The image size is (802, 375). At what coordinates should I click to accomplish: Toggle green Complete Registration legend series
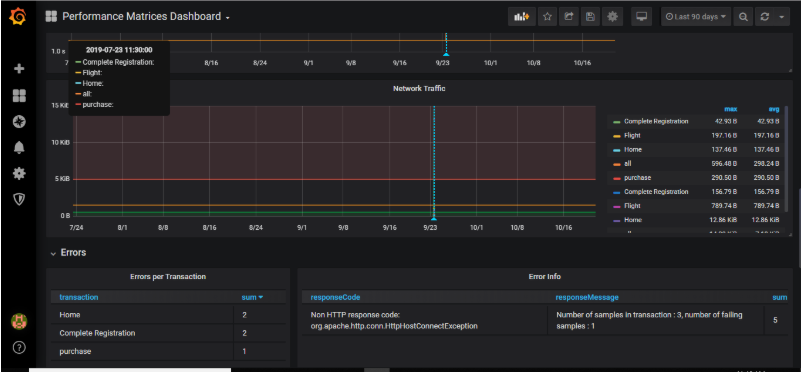pyautogui.click(x=656, y=122)
